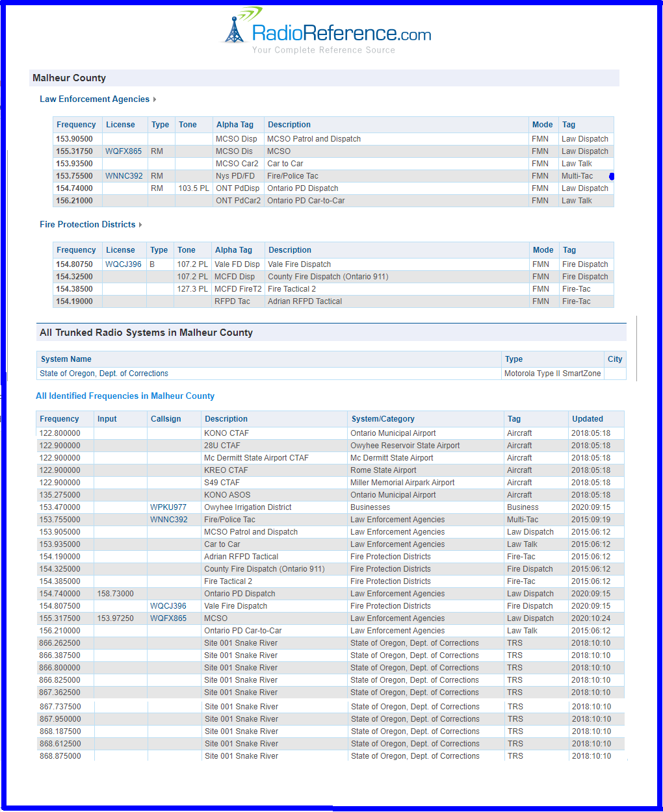
Task: Click callsign WPKU977 in identified frequencies
Action: [x=168, y=507]
